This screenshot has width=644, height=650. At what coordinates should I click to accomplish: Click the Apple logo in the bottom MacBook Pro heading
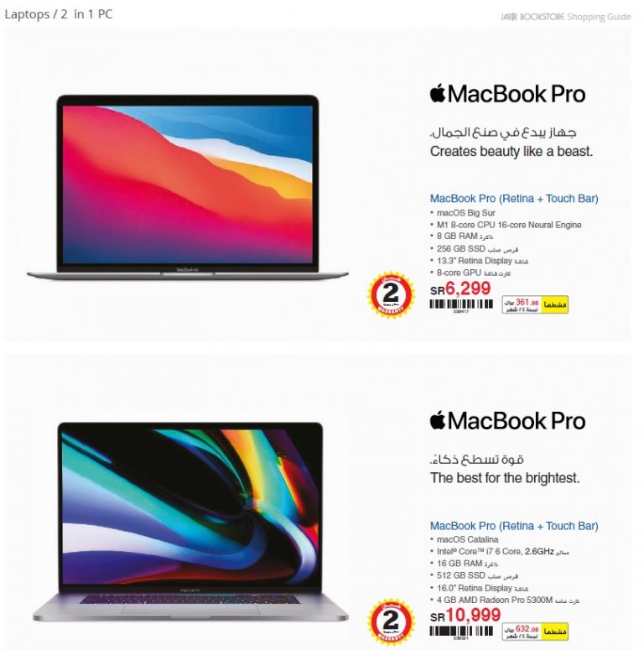point(438,420)
